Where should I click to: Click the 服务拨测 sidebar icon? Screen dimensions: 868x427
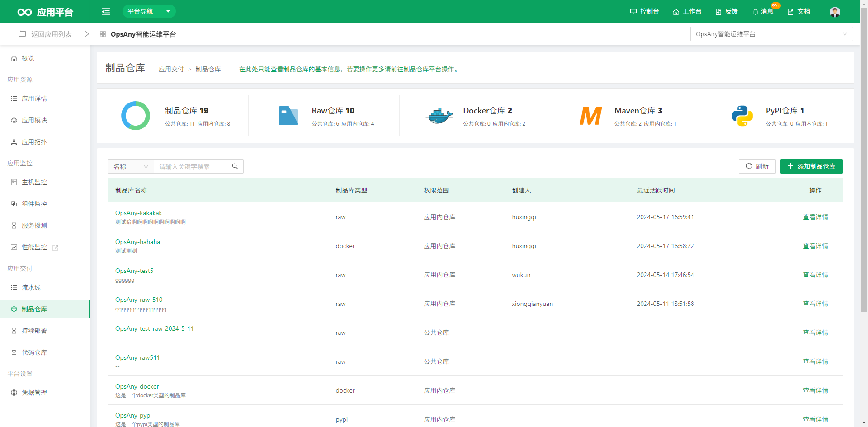[14, 225]
